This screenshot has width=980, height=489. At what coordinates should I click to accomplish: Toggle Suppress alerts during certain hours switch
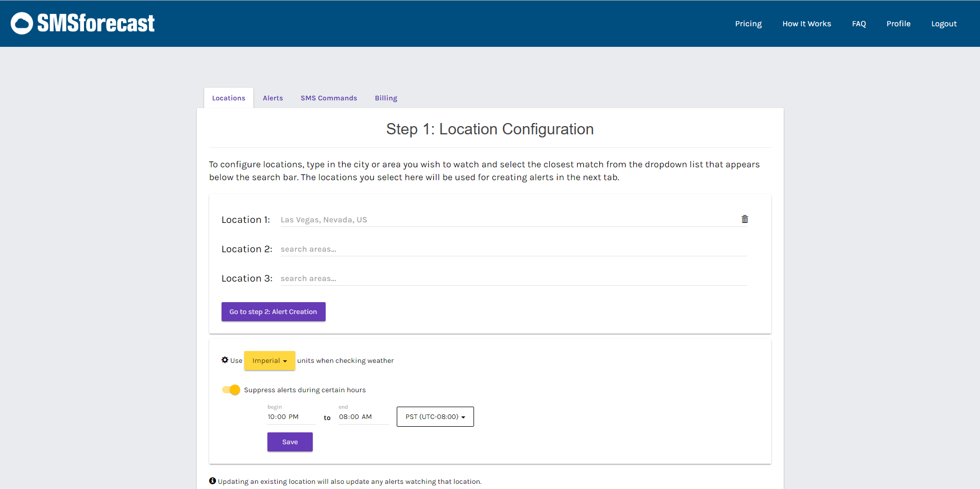[x=231, y=390]
